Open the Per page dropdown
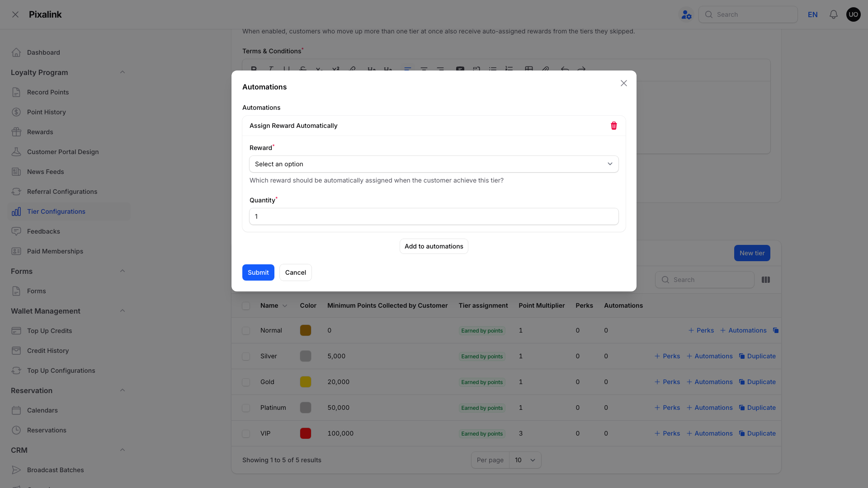This screenshot has height=488, width=868. 525,460
